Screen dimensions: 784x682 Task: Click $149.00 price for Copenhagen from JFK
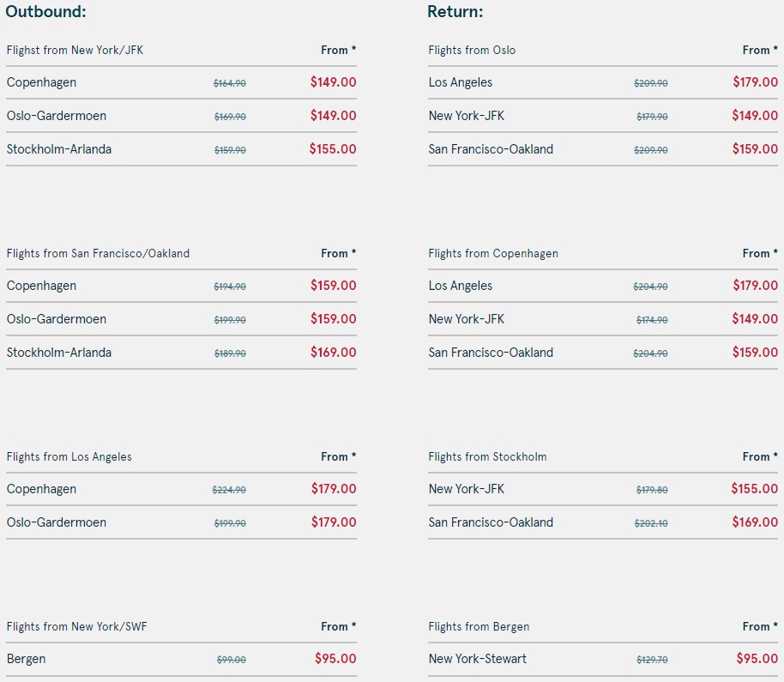tap(333, 82)
